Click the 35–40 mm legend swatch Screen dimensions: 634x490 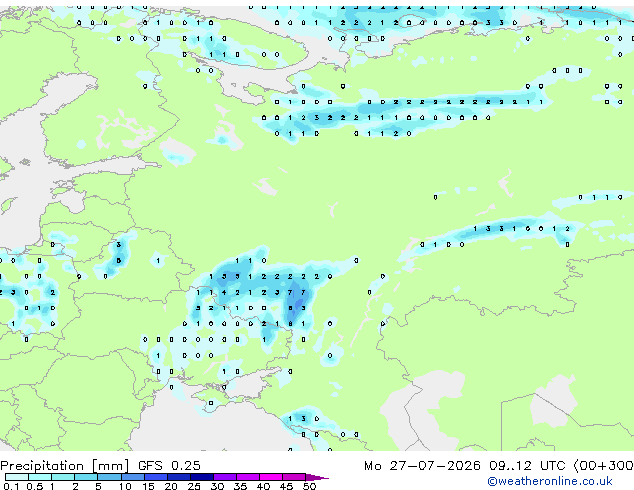(x=248, y=477)
